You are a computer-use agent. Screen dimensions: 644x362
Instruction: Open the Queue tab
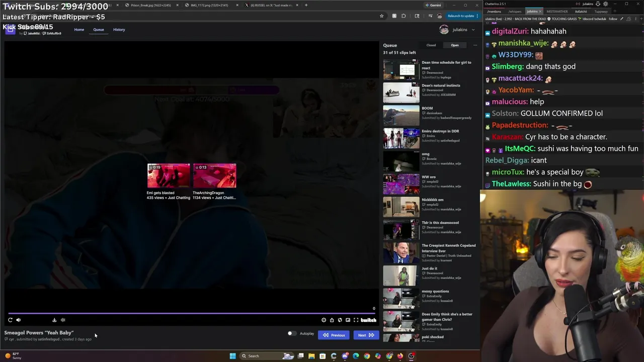[99, 30]
